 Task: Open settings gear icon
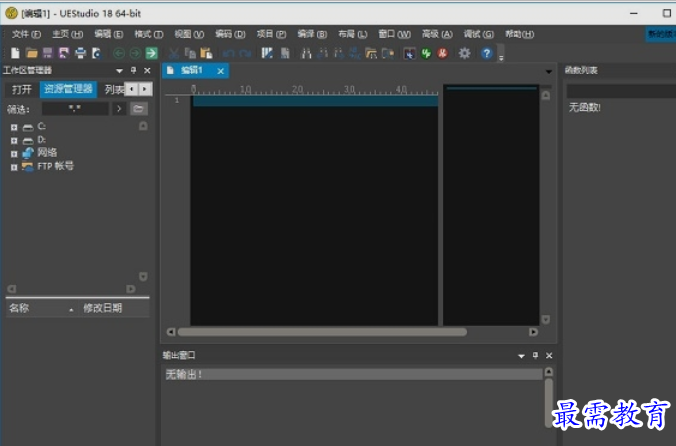tap(464, 53)
